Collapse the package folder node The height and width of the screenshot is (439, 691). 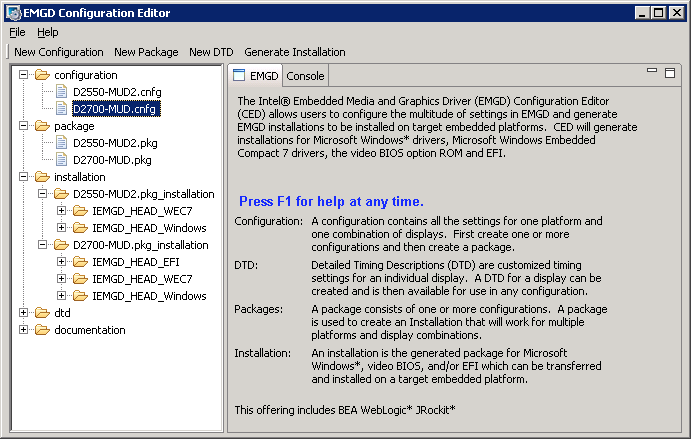23,126
